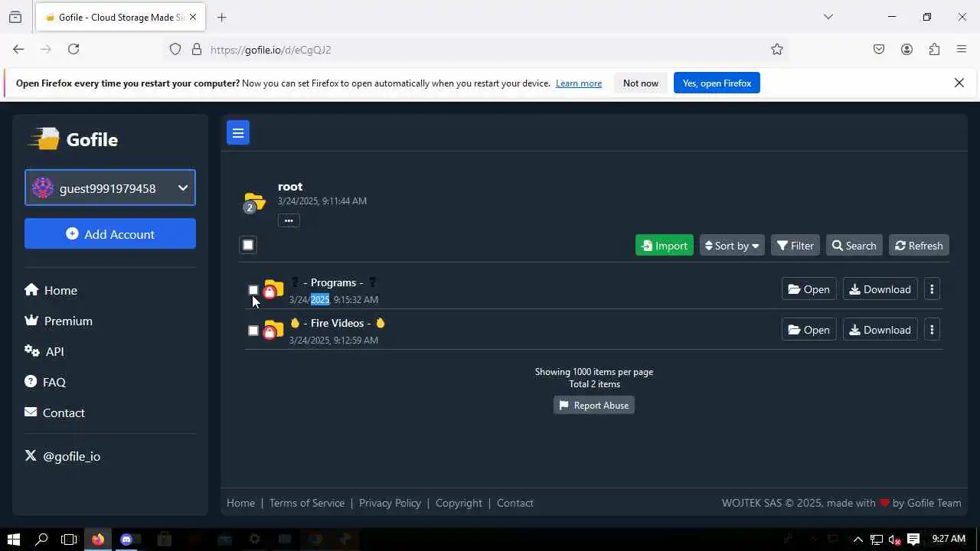Click the Firefox back arrow
Viewport: 980px width, 551px height.
pyautogui.click(x=18, y=49)
